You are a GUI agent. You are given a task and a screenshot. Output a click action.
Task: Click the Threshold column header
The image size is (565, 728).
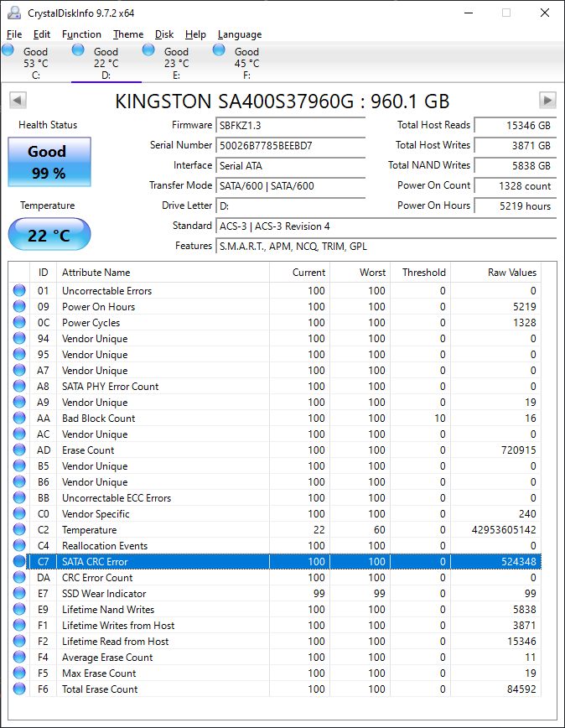pyautogui.click(x=420, y=273)
